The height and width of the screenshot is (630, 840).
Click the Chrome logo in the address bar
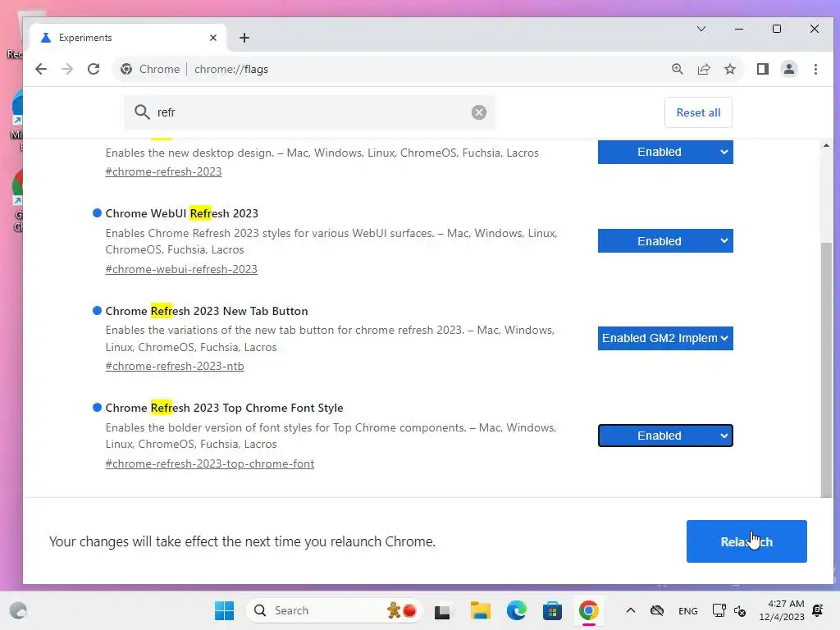[x=126, y=69]
